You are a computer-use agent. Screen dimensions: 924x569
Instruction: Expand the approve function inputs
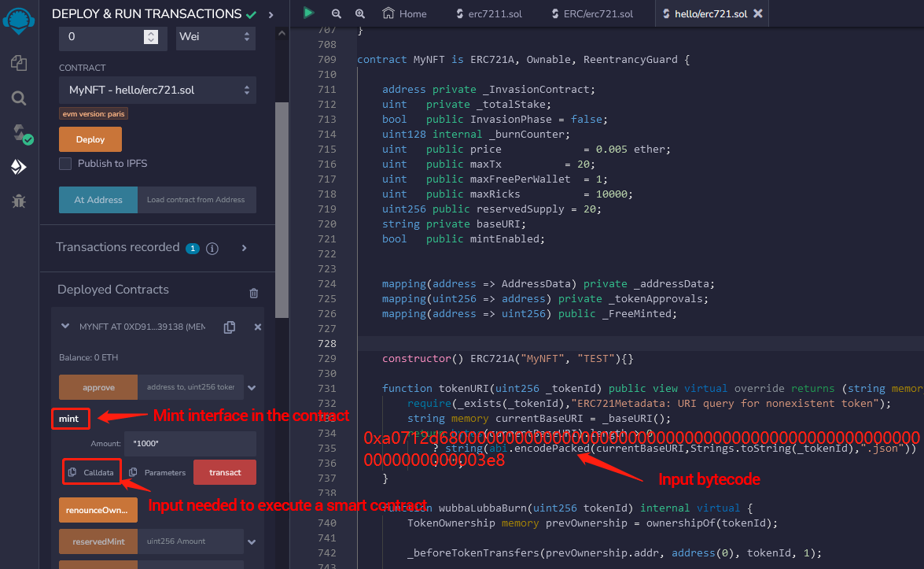[x=252, y=388]
